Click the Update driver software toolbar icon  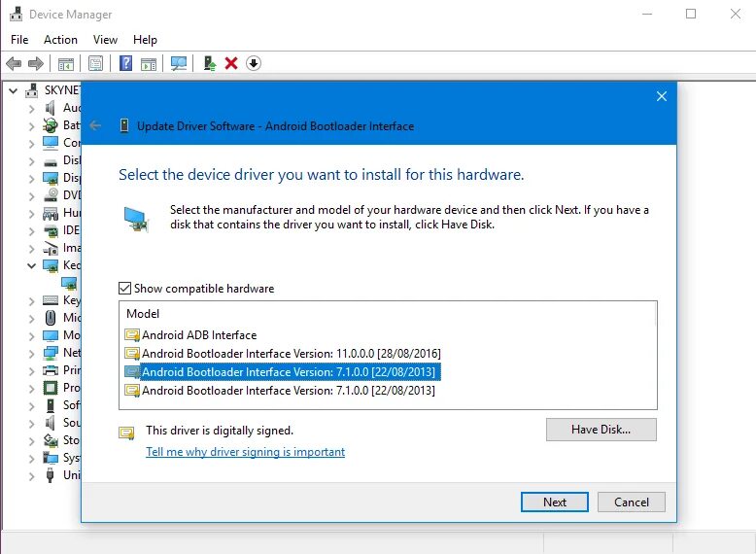coord(210,63)
